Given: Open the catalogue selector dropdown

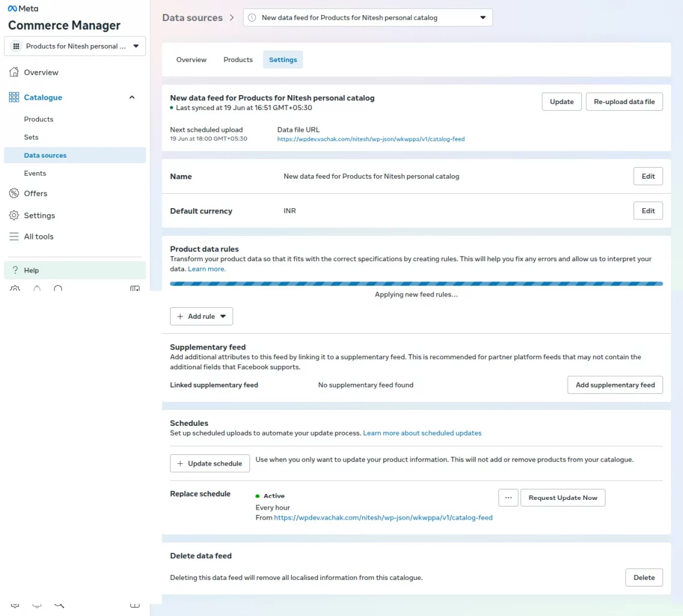Looking at the screenshot, I should [75, 46].
